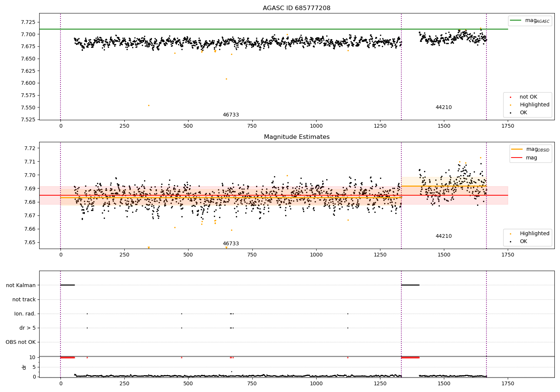This screenshot has height=392, width=560.
Task: Select 'Highlighted' in the AGASC plot legend
Action: 535,105
